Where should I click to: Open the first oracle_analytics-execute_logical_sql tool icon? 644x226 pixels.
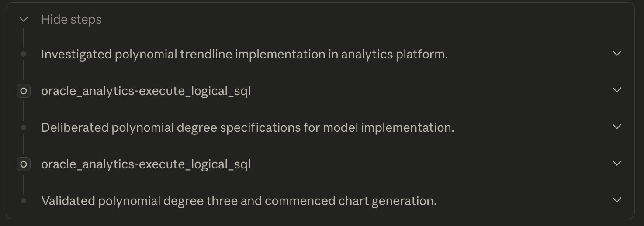tap(24, 91)
